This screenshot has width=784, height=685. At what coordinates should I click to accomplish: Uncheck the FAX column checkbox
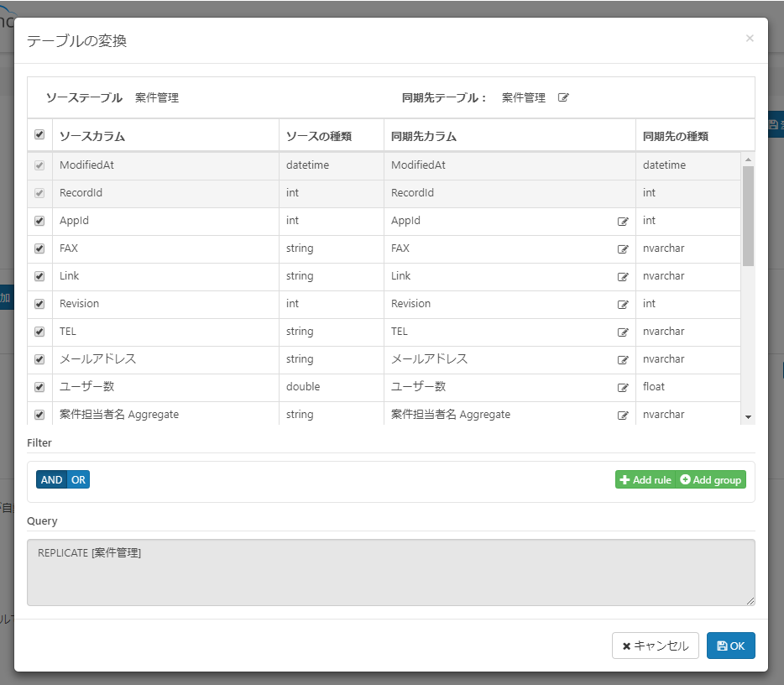pos(39,248)
